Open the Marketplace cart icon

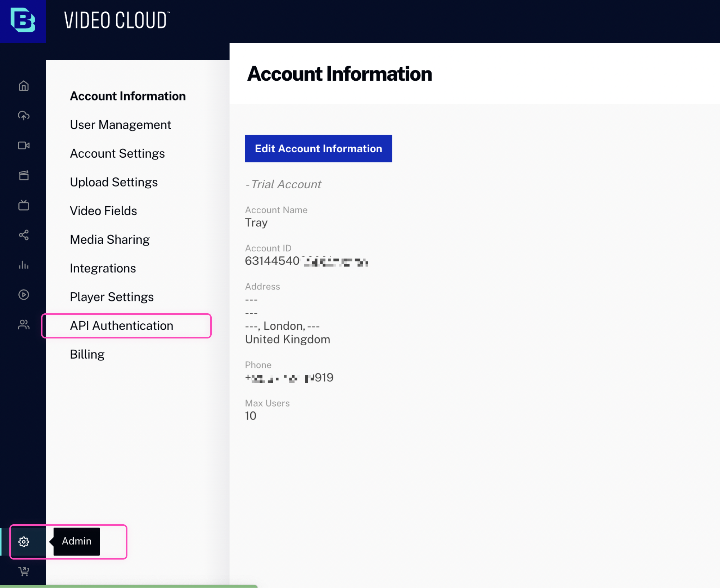[x=23, y=571]
